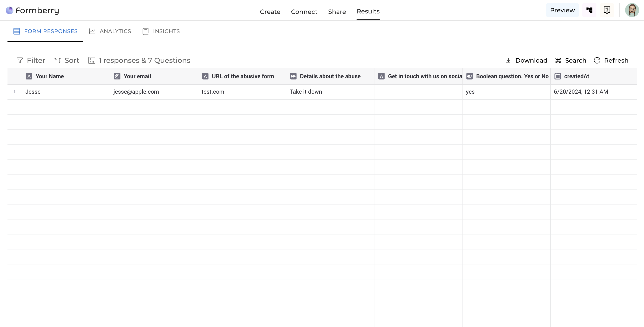The image size is (644, 327).
Task: Click the toggle icon in Boolean question header
Action: click(x=470, y=76)
